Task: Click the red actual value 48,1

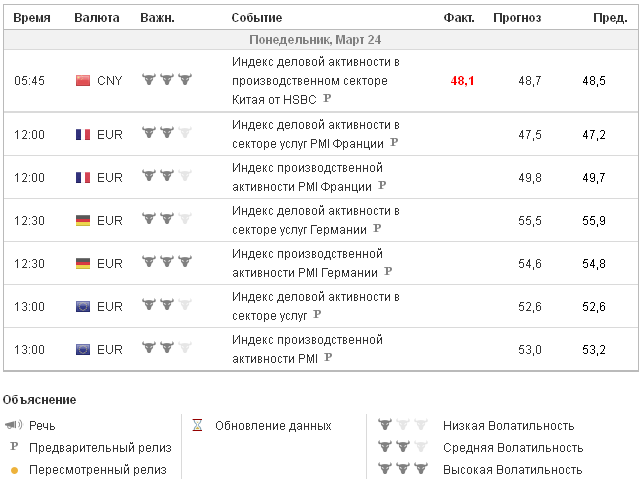Action: (462, 80)
